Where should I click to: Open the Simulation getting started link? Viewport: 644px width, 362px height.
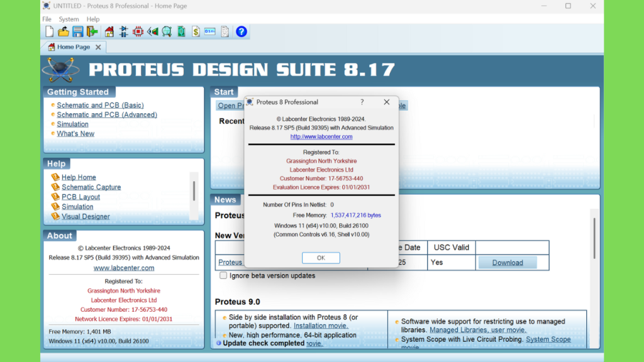point(73,124)
